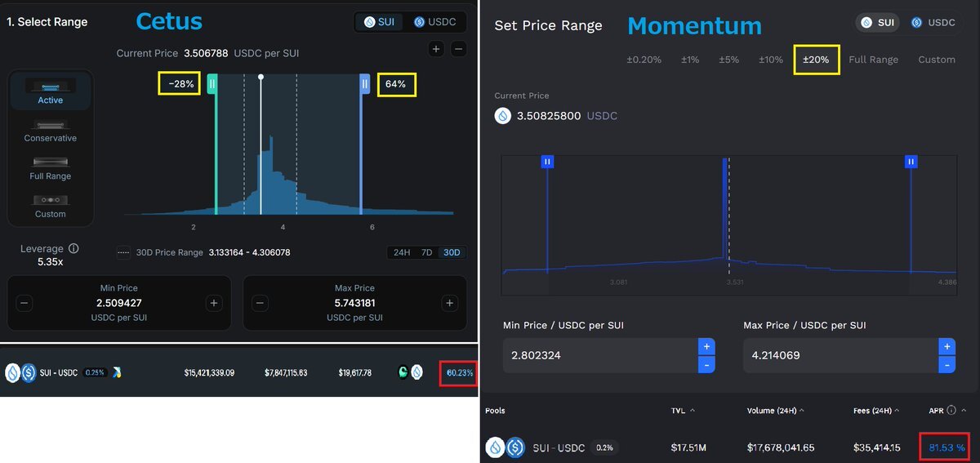Click the Leverage info icon
Image resolution: width=980 pixels, height=463 pixels.
[x=73, y=248]
